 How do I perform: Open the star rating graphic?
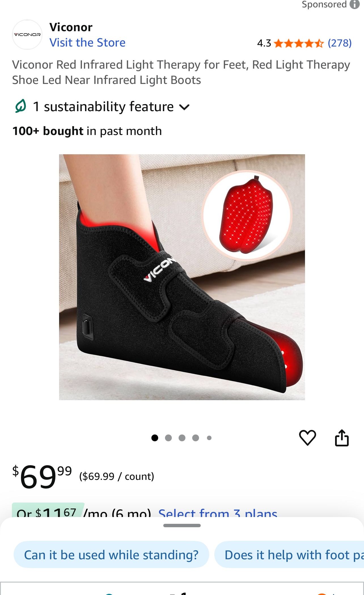click(x=299, y=43)
